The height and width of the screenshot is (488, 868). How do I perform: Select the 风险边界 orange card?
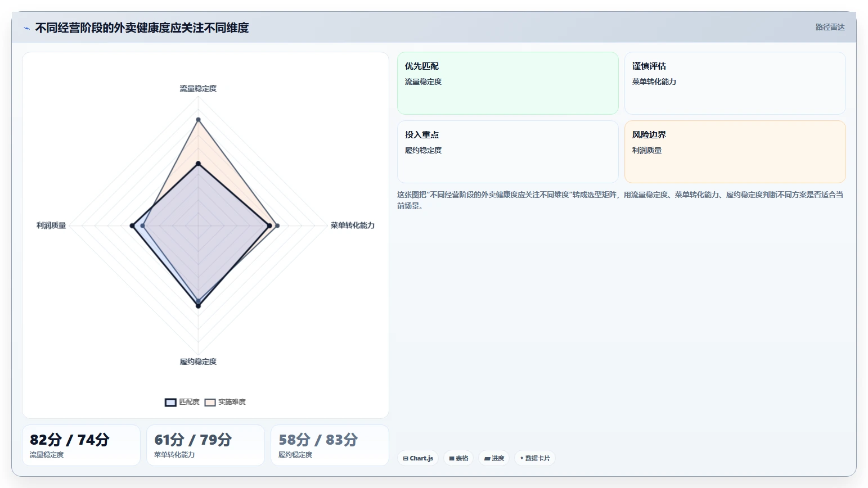point(735,152)
